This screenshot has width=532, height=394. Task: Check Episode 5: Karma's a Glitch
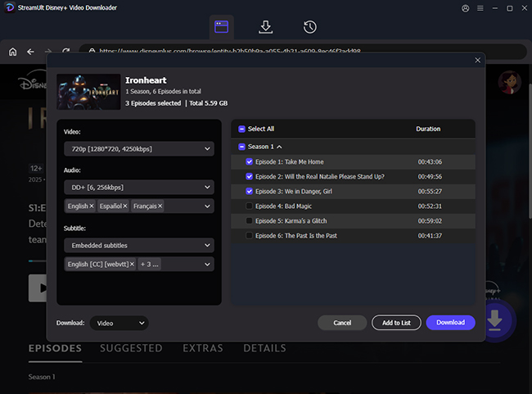pyautogui.click(x=249, y=221)
